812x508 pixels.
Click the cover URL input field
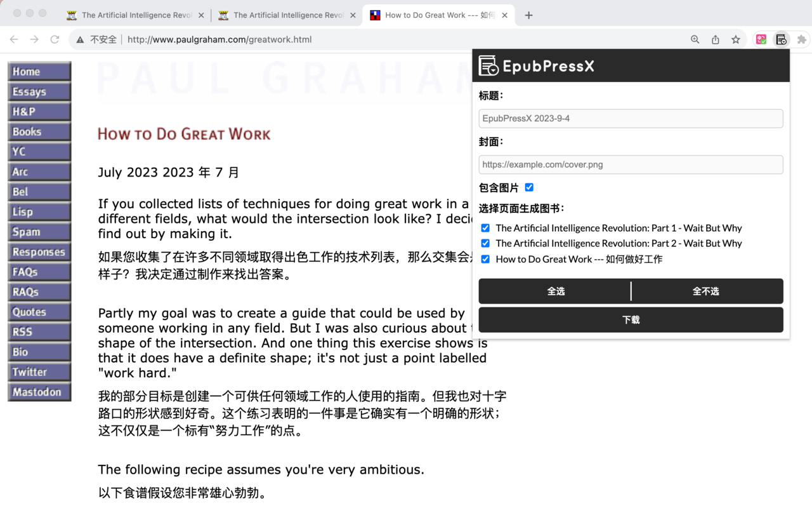pyautogui.click(x=631, y=164)
